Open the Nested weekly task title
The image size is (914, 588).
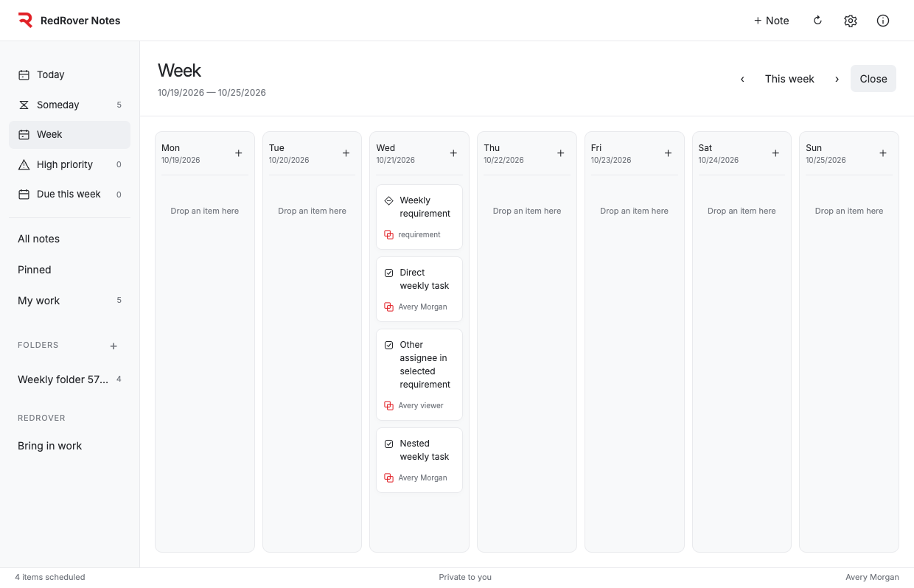point(425,450)
